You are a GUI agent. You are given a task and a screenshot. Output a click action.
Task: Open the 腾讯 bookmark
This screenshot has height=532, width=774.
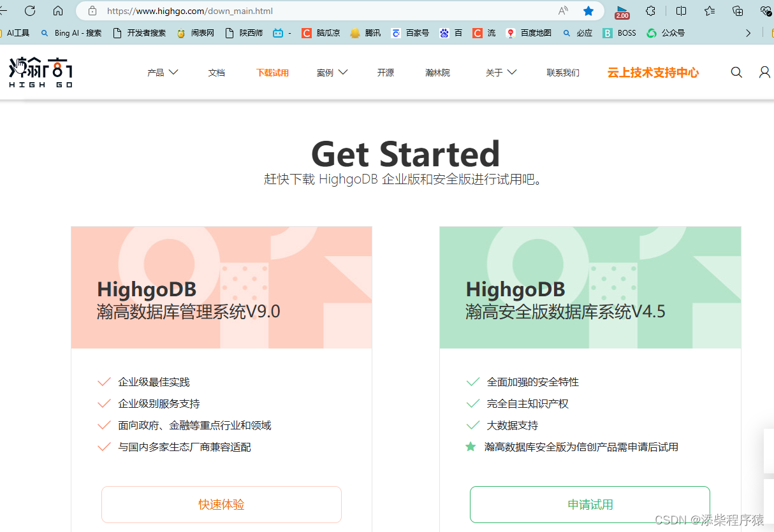365,33
